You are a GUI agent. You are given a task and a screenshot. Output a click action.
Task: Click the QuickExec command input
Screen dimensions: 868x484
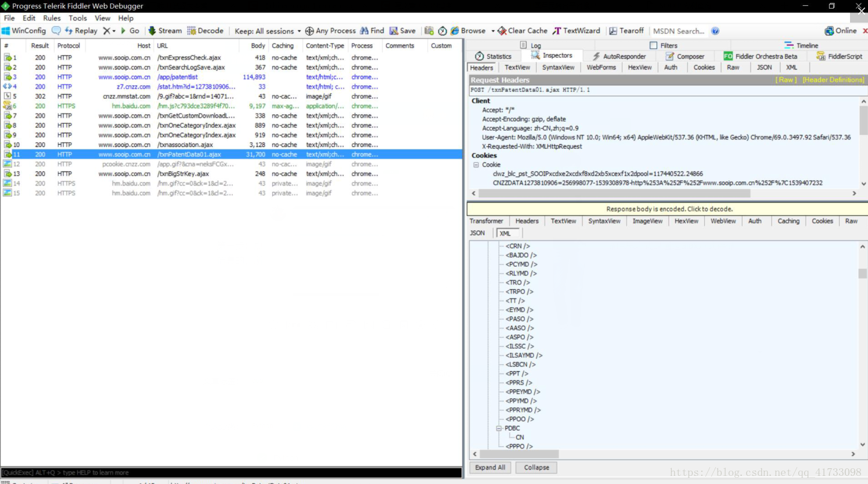(231, 473)
